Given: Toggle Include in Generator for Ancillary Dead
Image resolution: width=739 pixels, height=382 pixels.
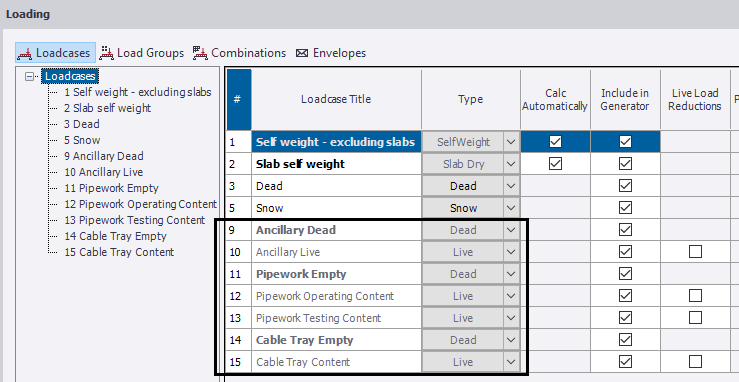Looking at the screenshot, I should (x=625, y=229).
